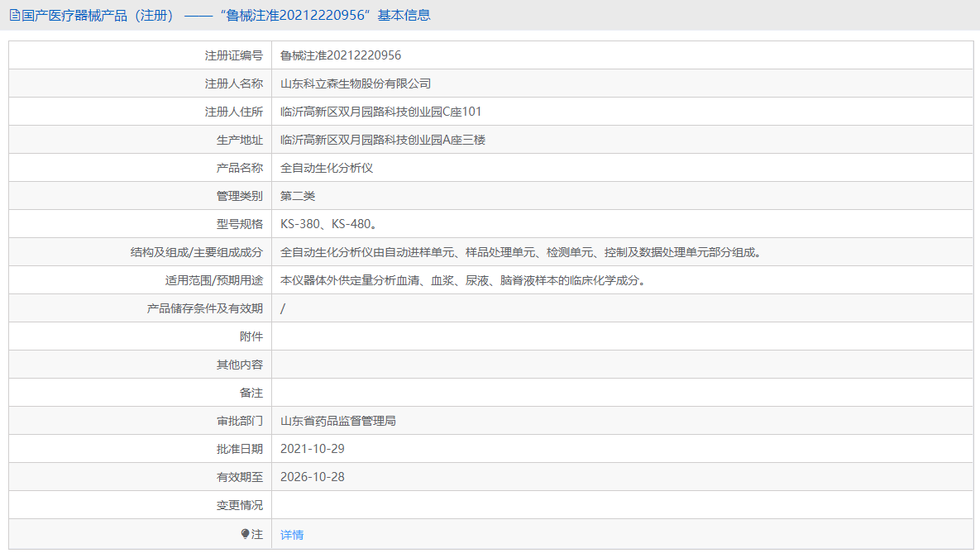This screenshot has height=558, width=980.
Task: Click the 型号规格 label
Action: (239, 224)
